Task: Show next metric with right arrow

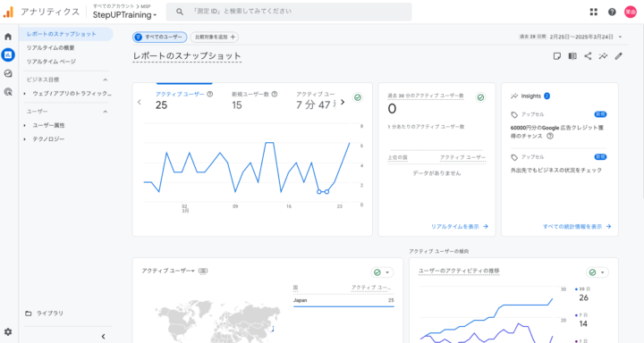Action: tap(343, 102)
